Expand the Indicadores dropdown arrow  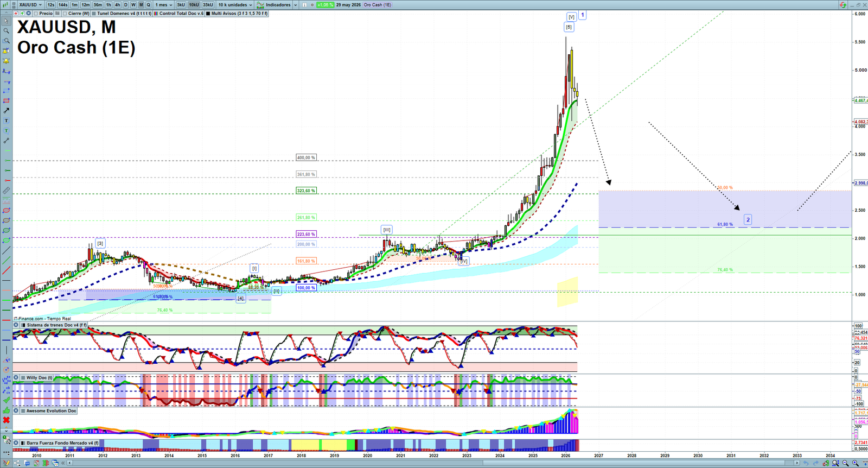pyautogui.click(x=296, y=5)
